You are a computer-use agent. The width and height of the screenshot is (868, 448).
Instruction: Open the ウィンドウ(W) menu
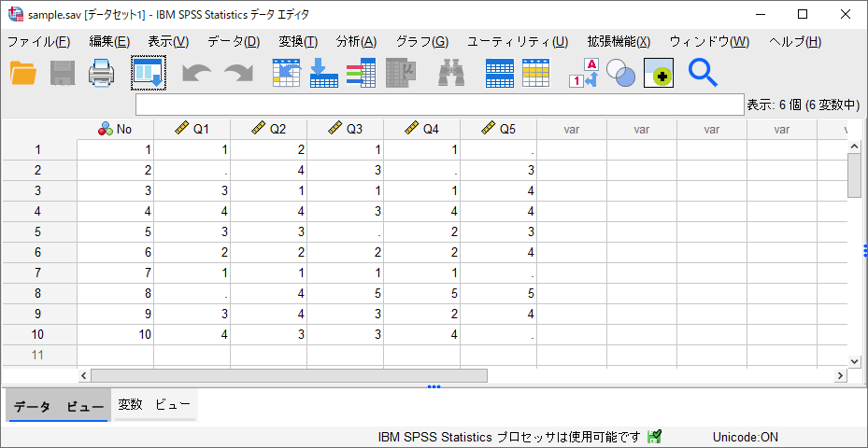click(709, 41)
